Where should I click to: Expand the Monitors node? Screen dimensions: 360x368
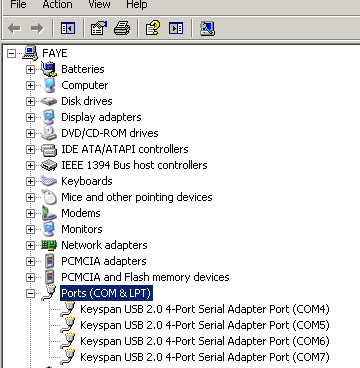click(30, 229)
